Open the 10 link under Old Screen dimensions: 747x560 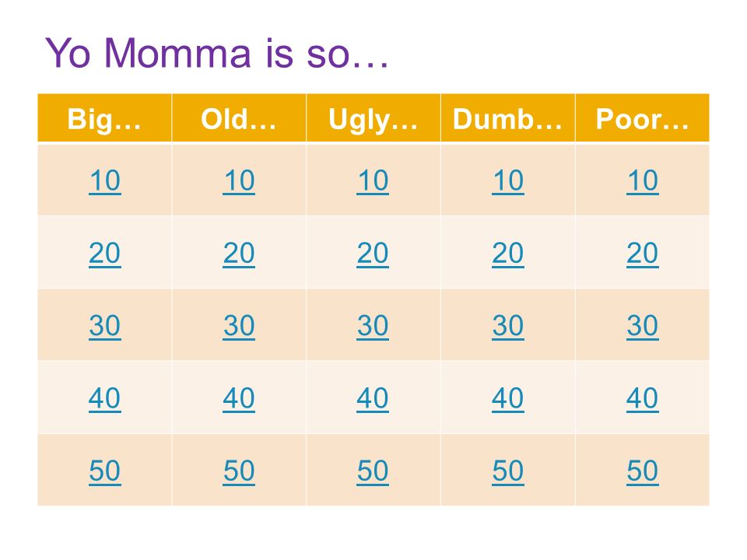(239, 181)
